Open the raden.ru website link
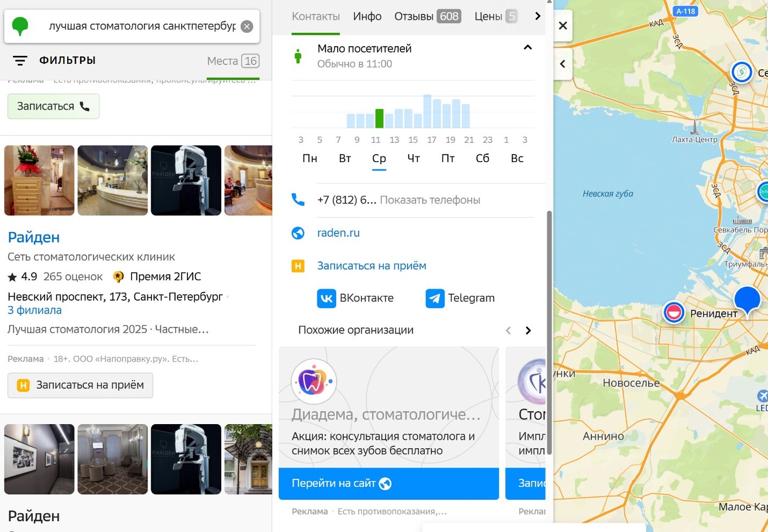Viewport: 768px width, 532px height. point(338,233)
